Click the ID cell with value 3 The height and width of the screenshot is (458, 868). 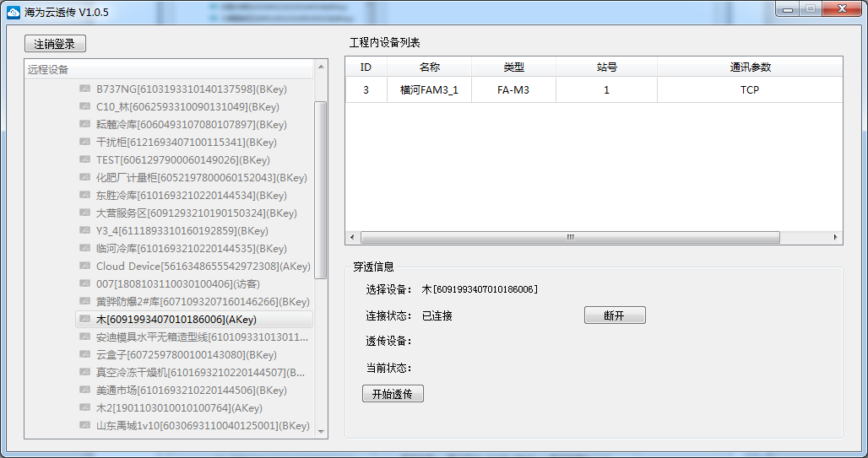[x=366, y=89]
